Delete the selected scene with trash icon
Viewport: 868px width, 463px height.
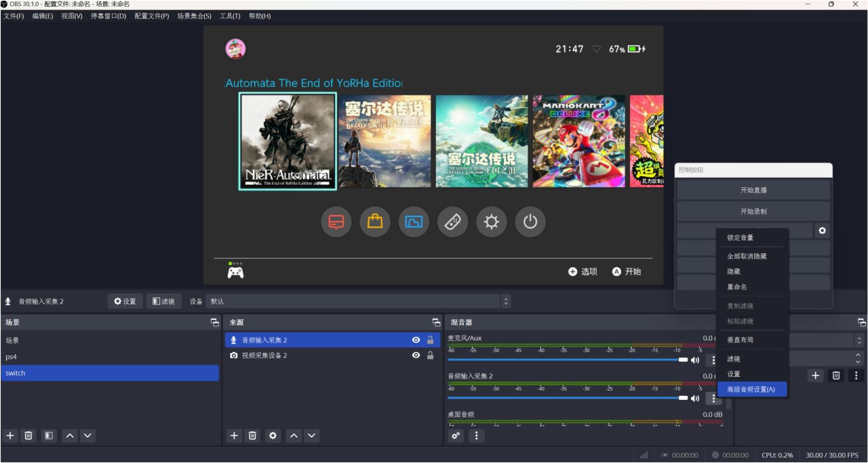coord(28,436)
